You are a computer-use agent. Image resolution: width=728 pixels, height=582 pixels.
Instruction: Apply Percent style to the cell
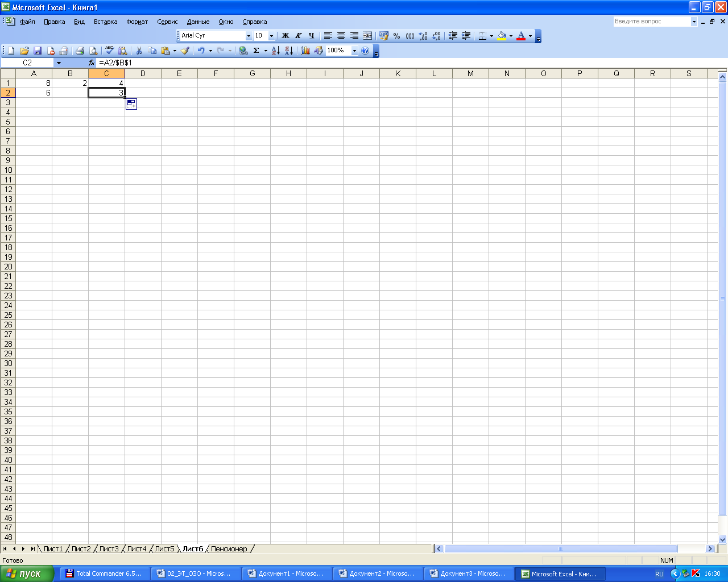click(396, 36)
